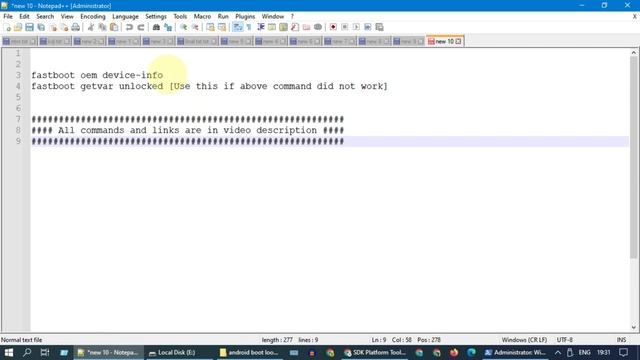
Task: Click the 'All commands and links' line
Action: (188, 130)
